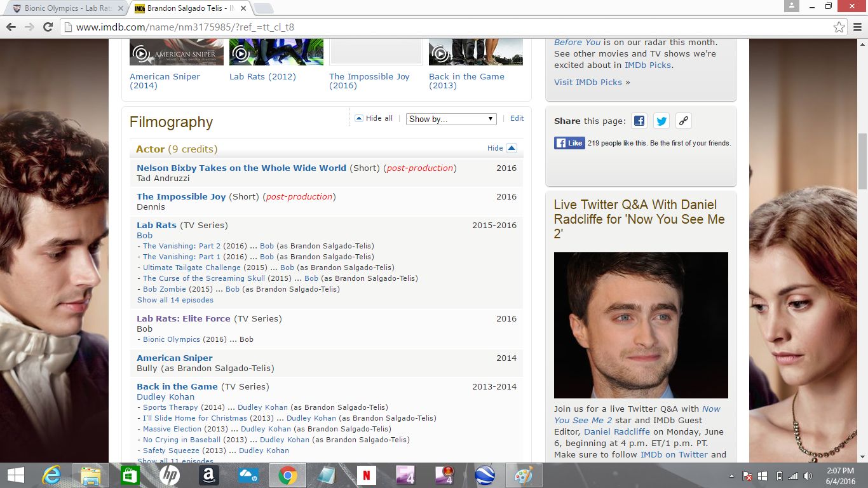
Task: Open the Windows Store taskbar icon
Action: click(130, 475)
